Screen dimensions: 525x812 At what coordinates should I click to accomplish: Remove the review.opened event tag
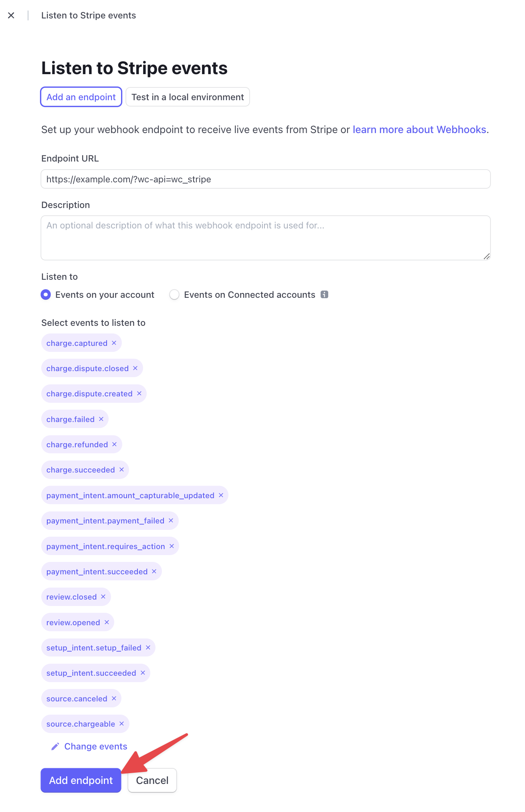[107, 622]
